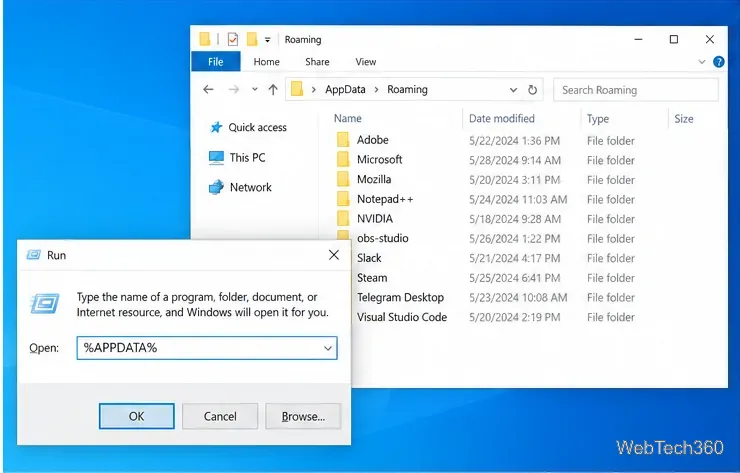Image resolution: width=740 pixels, height=473 pixels.
Task: Expand the Open combo box dropdown arrow
Action: [x=328, y=348]
